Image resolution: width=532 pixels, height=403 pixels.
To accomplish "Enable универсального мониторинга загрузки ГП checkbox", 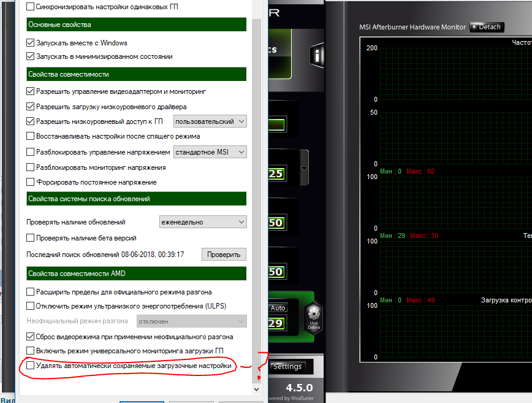I will tap(30, 350).
